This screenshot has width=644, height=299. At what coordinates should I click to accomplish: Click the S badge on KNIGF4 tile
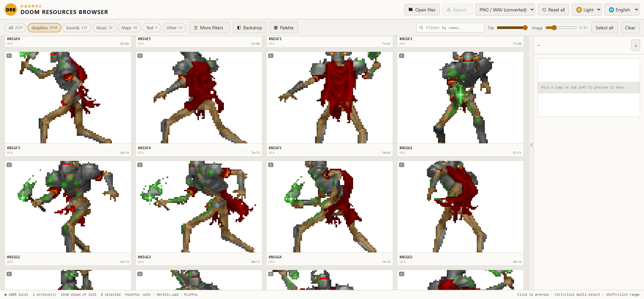click(140, 56)
